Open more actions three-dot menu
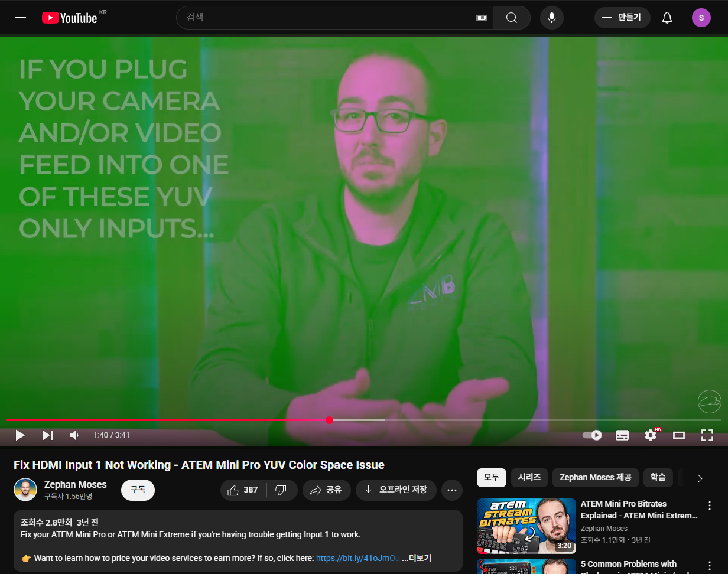728x574 pixels. pos(452,490)
